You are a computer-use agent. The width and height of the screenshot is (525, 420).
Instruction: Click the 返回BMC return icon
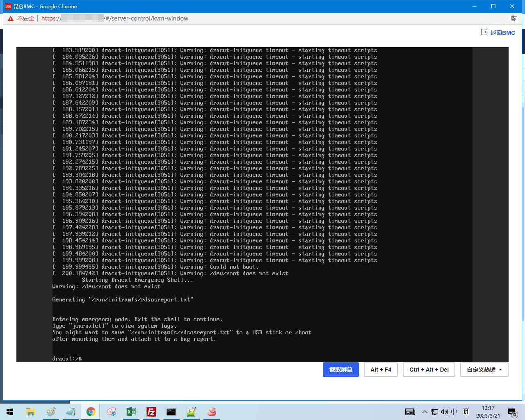click(484, 32)
